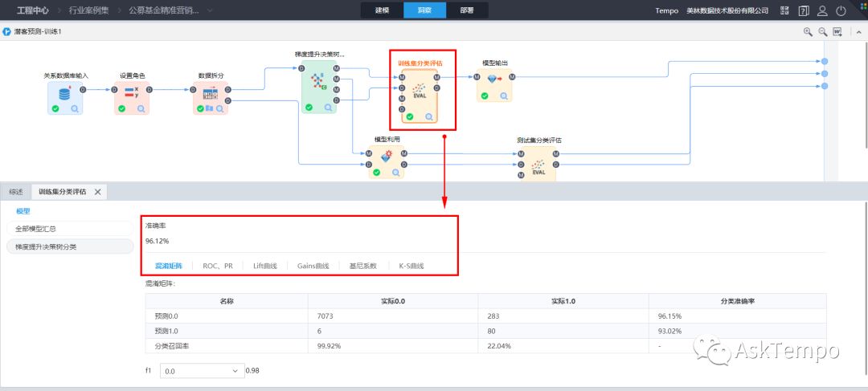
Task: Click the 实际1.0 column header
Action: pos(563,301)
